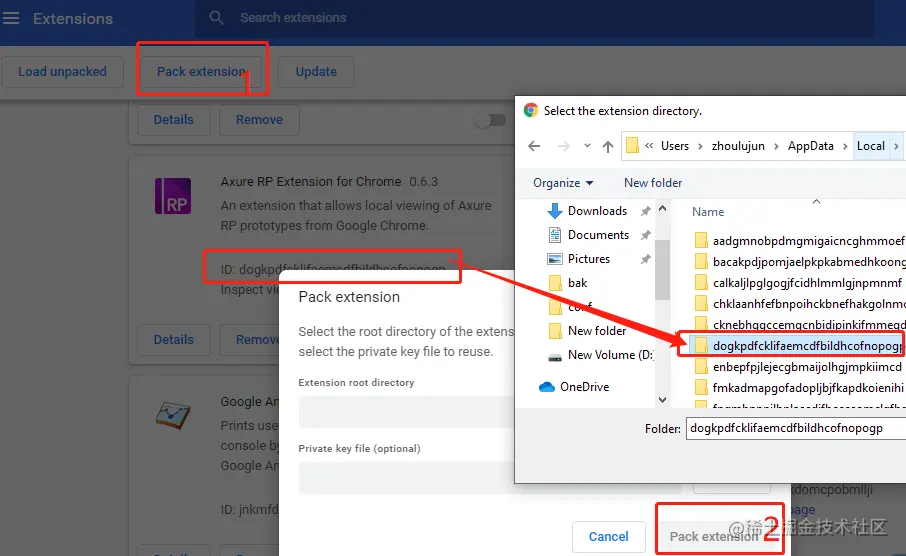Viewport: 906px width, 556px height.
Task: Click the Folder name input field
Action: [796, 428]
